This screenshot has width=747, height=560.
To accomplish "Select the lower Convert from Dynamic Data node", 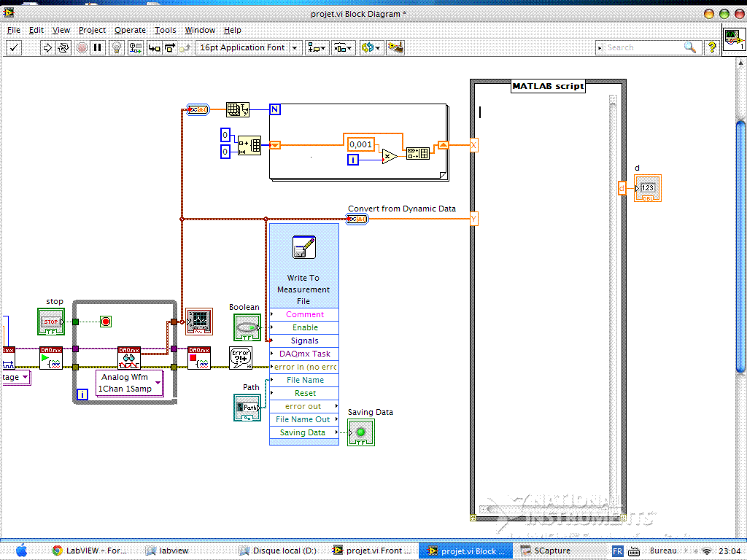I will (357, 219).
